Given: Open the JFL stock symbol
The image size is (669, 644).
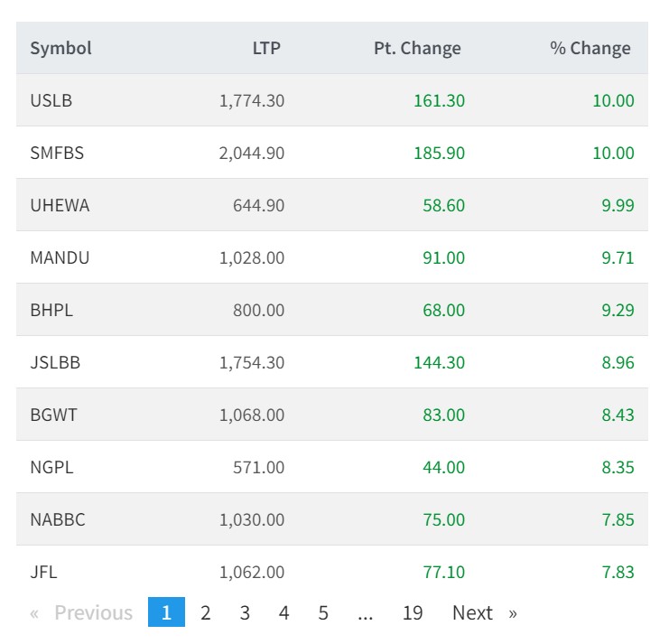Looking at the screenshot, I should [x=43, y=572].
